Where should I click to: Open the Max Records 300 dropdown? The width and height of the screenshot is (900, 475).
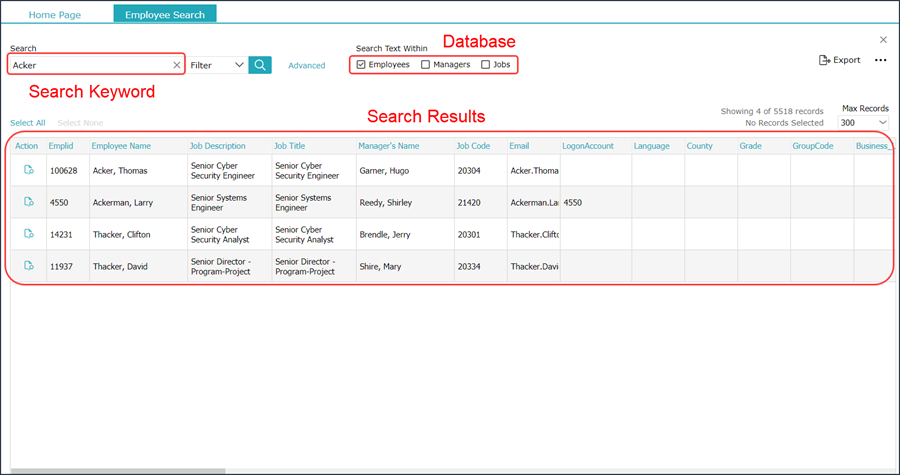(863, 123)
